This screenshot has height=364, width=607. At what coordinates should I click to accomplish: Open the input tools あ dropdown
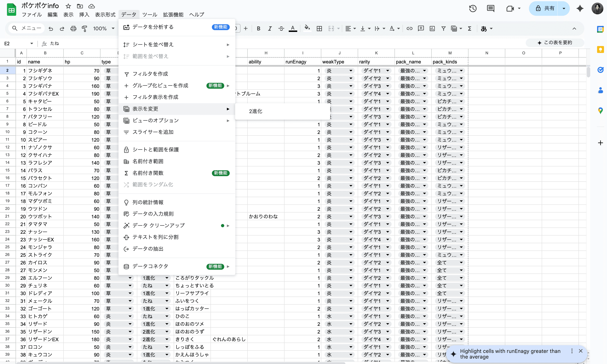click(486, 29)
